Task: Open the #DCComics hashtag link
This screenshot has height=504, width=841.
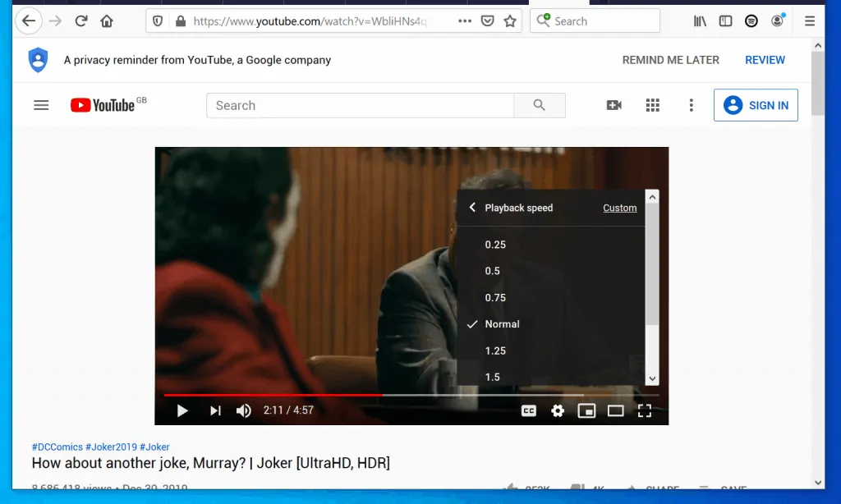Action: coord(57,447)
